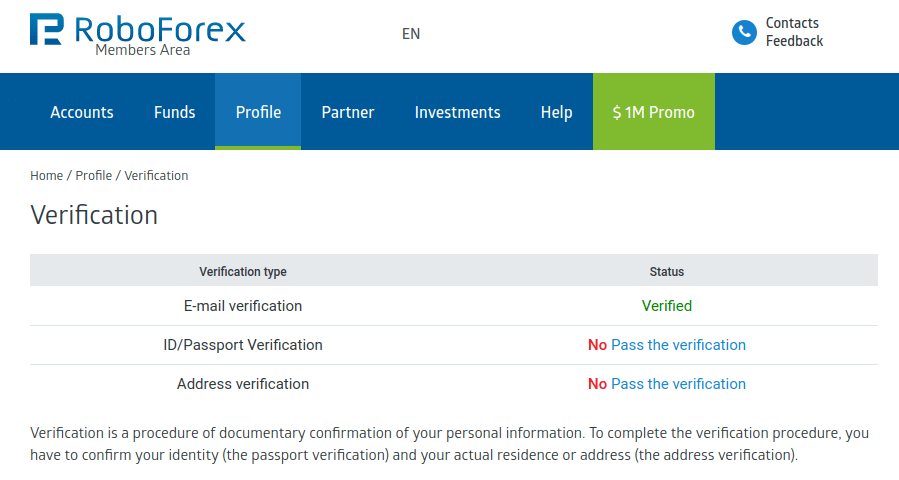Screen dimensions: 899x480
Task: Open the Feedback link
Action: tap(794, 41)
